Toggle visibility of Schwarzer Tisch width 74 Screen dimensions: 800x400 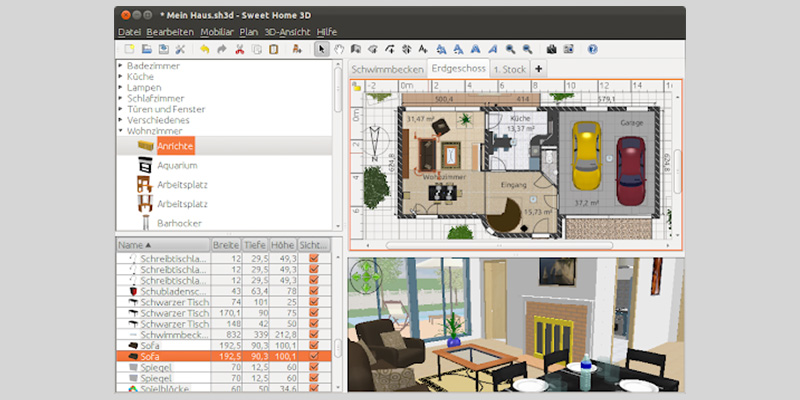[314, 302]
